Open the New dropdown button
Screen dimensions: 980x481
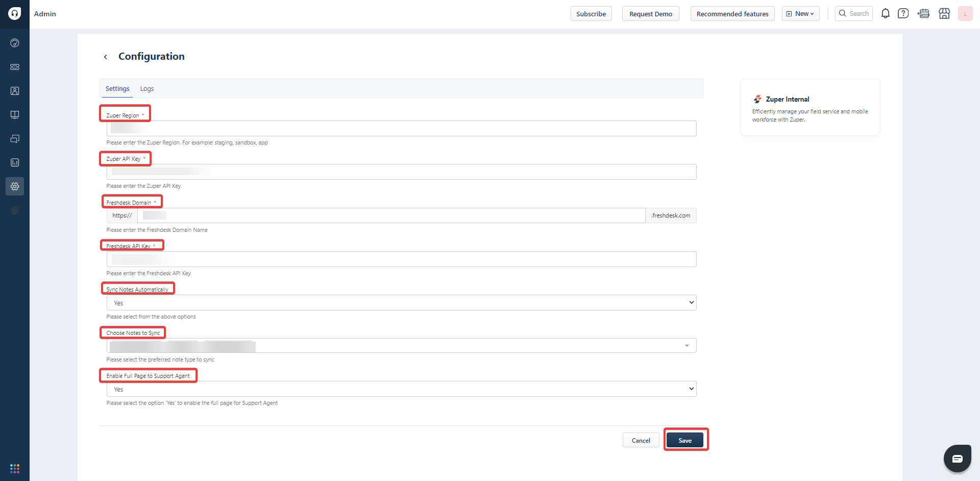tap(800, 14)
